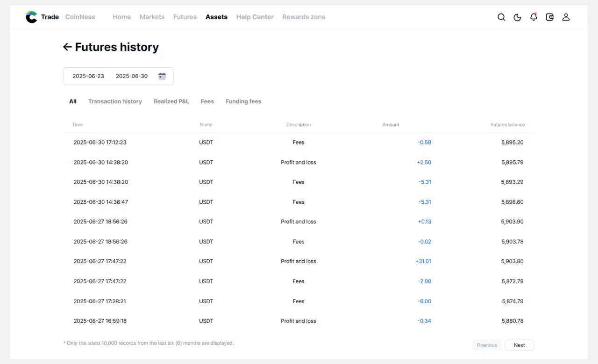Select the end date 2025-06-30 field
This screenshot has height=364, width=598.
[x=132, y=76]
